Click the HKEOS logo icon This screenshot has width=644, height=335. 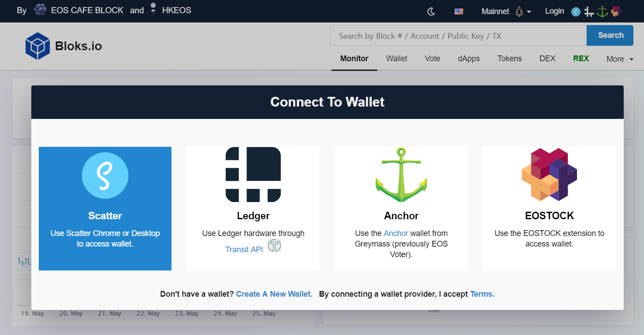(153, 9)
